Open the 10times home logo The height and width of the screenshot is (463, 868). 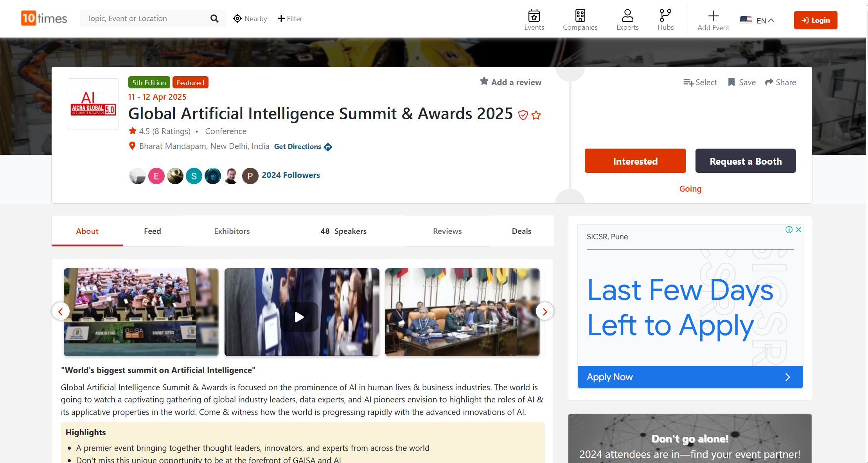44,18
